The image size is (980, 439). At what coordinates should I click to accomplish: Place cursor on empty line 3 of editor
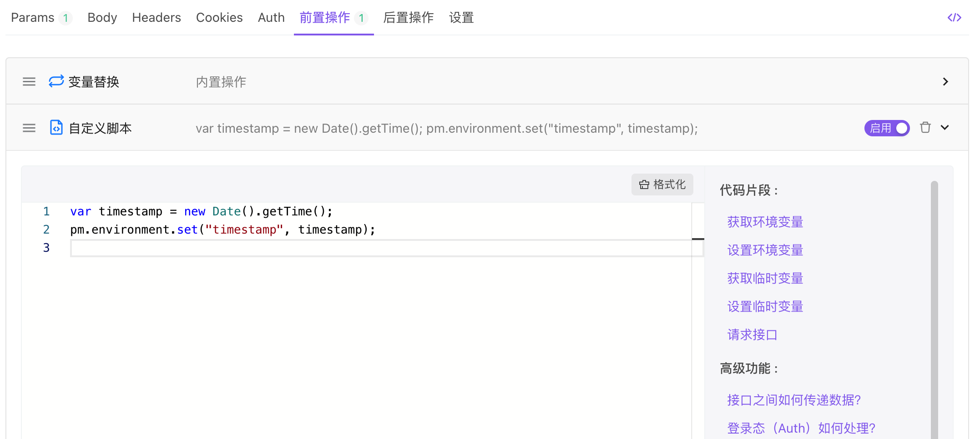click(x=364, y=248)
